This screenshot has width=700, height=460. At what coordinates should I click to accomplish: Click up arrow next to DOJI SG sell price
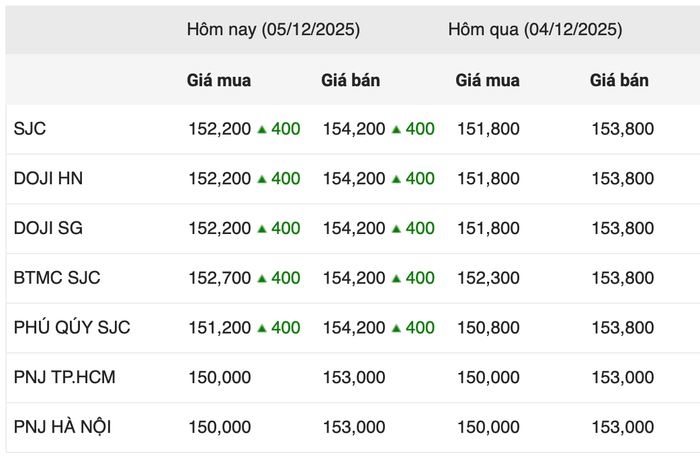tap(396, 229)
